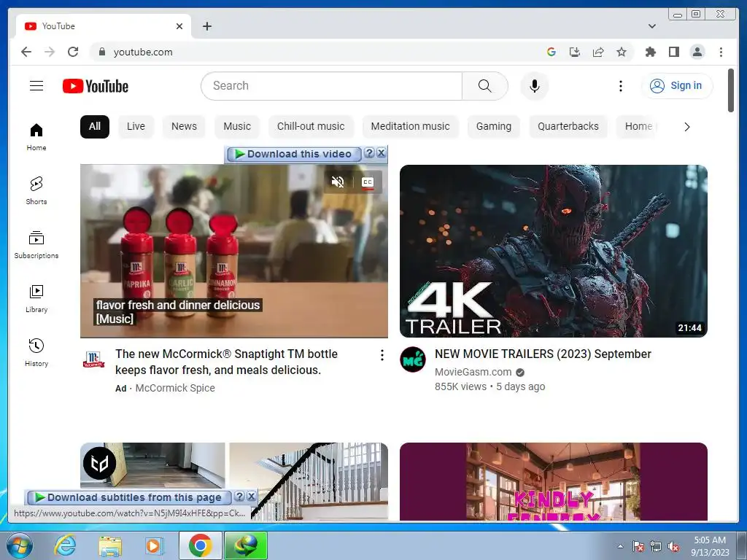
Task: Close the YouTube tab
Action: tap(179, 26)
